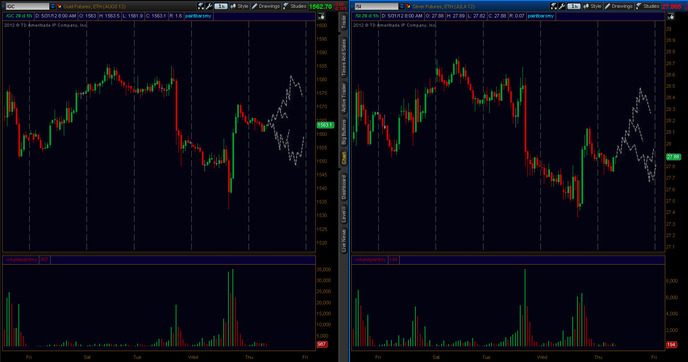The width and height of the screenshot is (688, 362).
Task: Click the paintbarsmy study label on Gold chart
Action: tap(198, 16)
